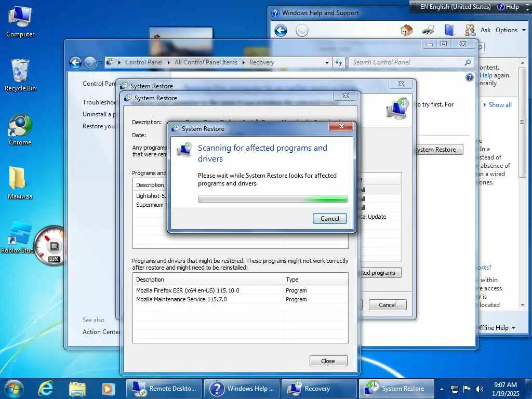The height and width of the screenshot is (399, 532).
Task: Launch Internet Explorer from taskbar
Action: point(45,389)
